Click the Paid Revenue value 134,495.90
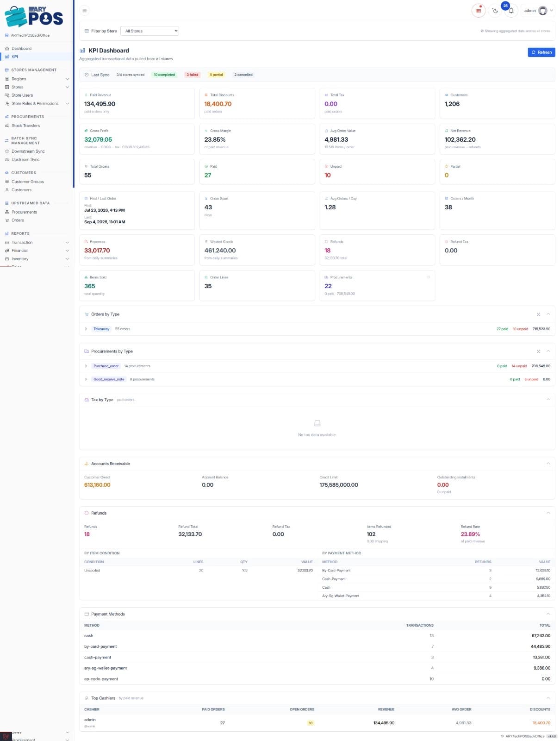 click(100, 104)
